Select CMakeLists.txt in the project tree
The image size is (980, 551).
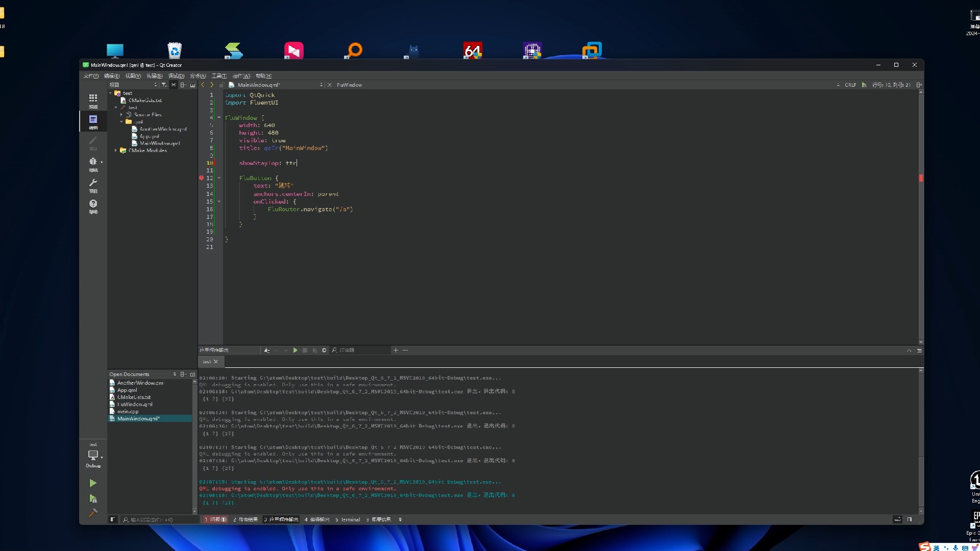(145, 101)
